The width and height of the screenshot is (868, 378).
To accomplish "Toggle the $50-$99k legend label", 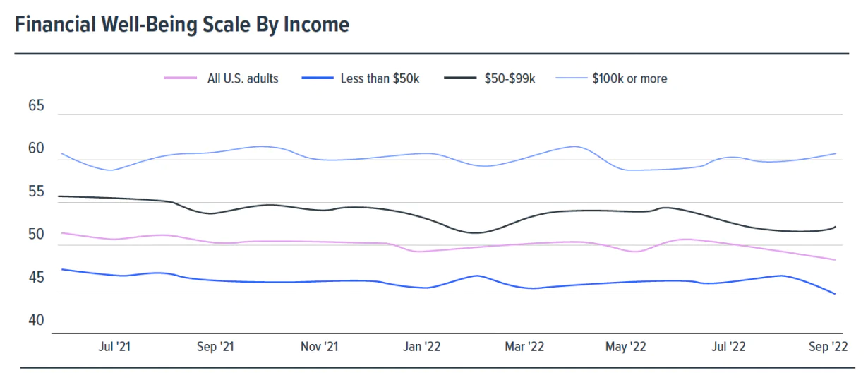I will pyautogui.click(x=510, y=79).
